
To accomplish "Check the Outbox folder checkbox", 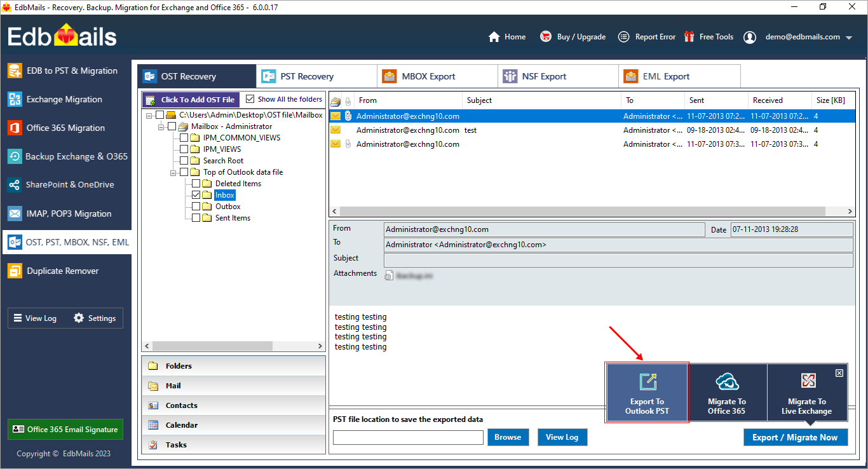I will pyautogui.click(x=196, y=207).
